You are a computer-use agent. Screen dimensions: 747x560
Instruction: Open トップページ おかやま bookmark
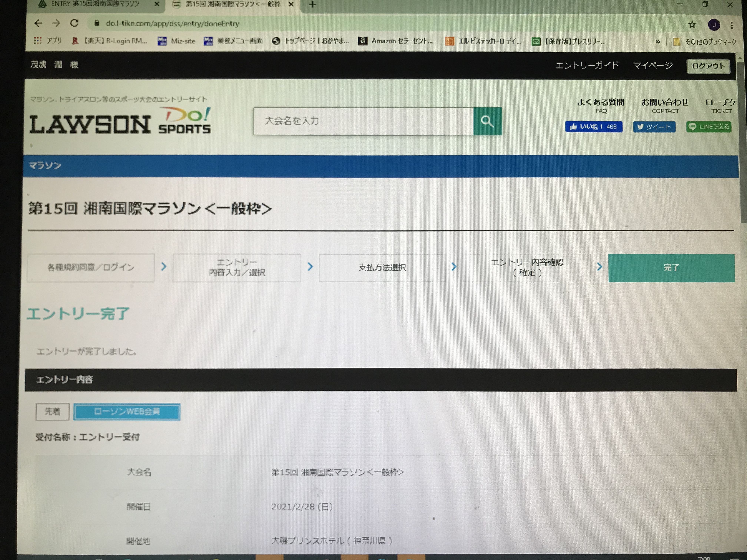(310, 41)
